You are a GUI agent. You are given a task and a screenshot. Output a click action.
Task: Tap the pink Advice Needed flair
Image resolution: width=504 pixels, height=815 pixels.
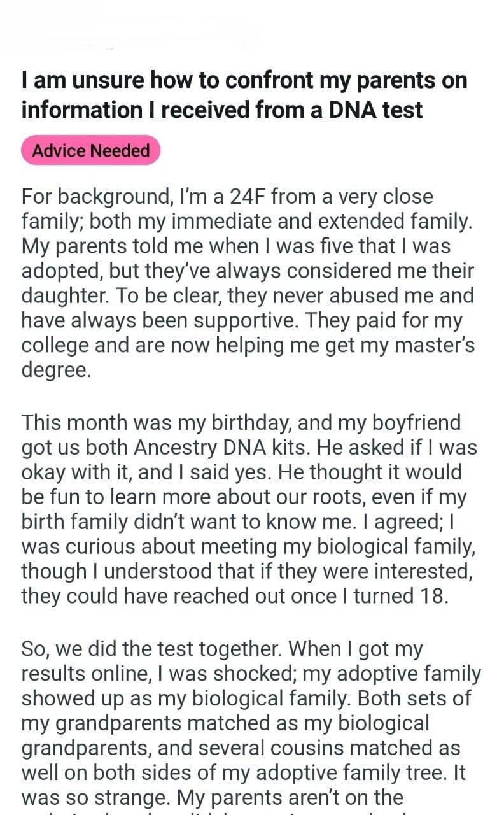90,151
